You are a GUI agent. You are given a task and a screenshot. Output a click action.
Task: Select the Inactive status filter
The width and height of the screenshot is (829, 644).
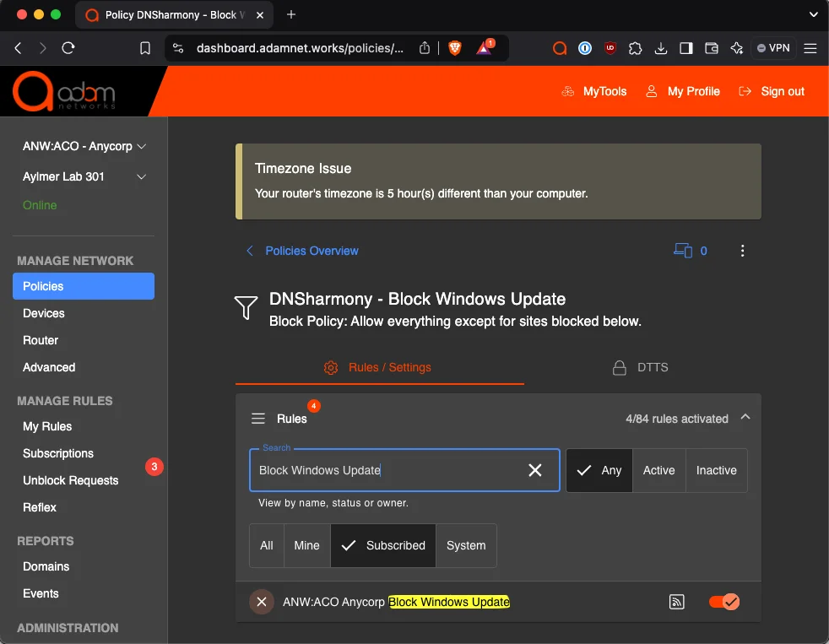(x=717, y=471)
